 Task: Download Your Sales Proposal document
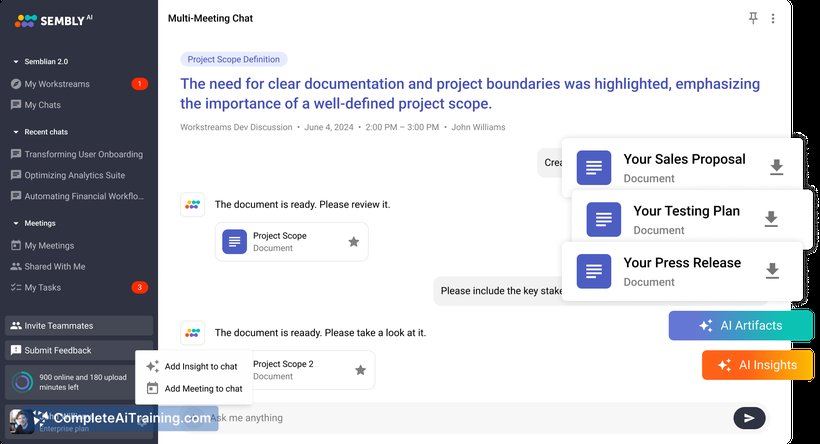(x=777, y=167)
